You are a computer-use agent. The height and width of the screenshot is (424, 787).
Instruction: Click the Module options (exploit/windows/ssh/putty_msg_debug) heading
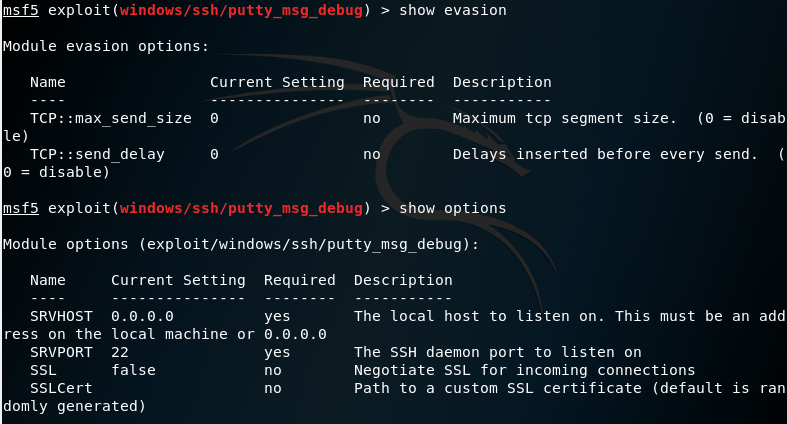coord(241,244)
